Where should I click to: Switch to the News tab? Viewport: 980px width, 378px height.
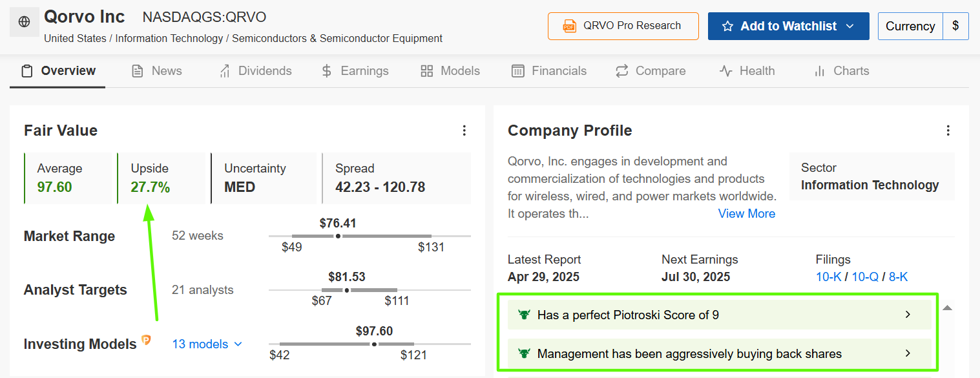[156, 71]
